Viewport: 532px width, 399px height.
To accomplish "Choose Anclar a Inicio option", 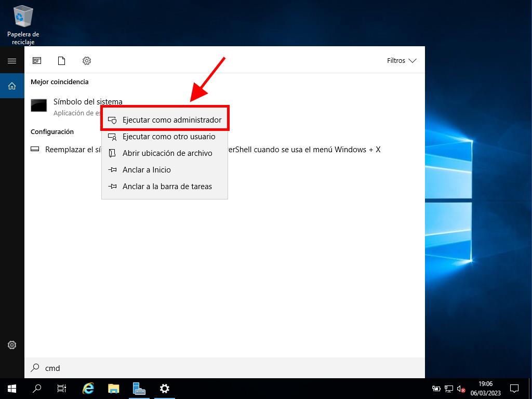I will pyautogui.click(x=165, y=170).
